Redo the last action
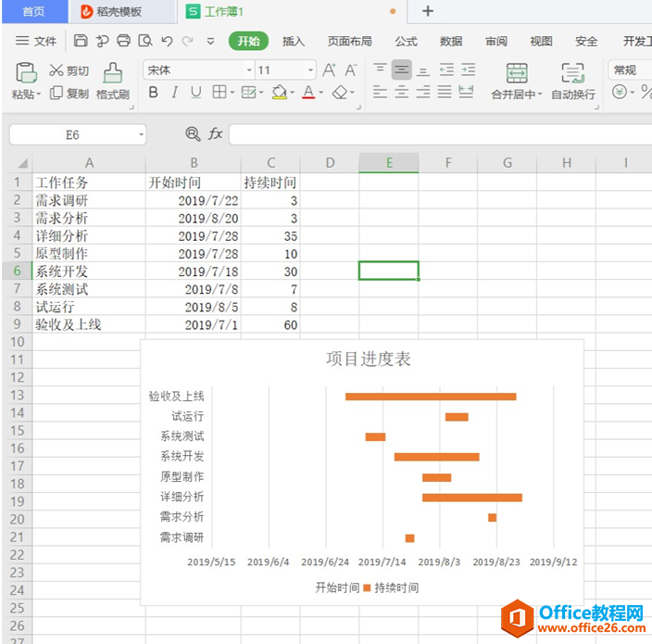The height and width of the screenshot is (644, 652). coord(187,41)
